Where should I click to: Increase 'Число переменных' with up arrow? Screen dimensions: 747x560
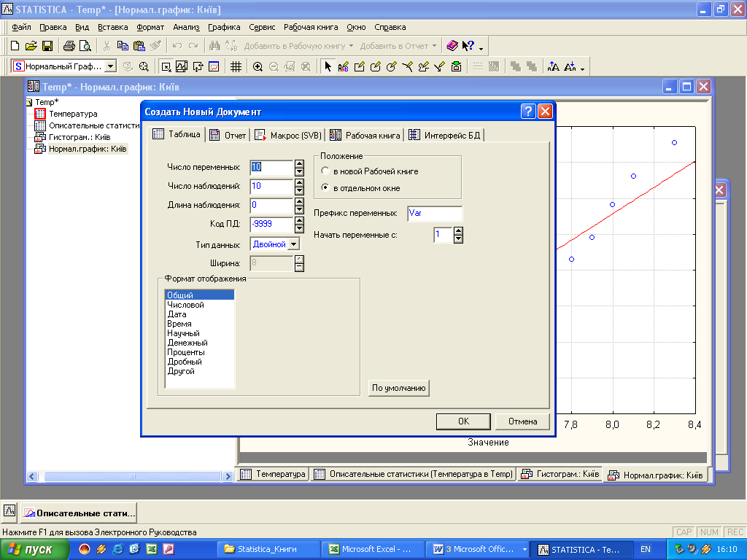[x=299, y=163]
